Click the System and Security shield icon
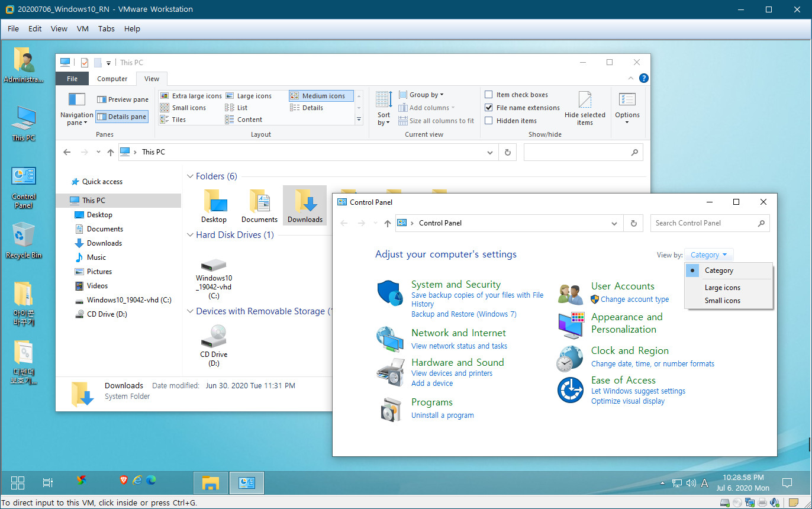Screen dimensions: 812x509 click(x=389, y=293)
